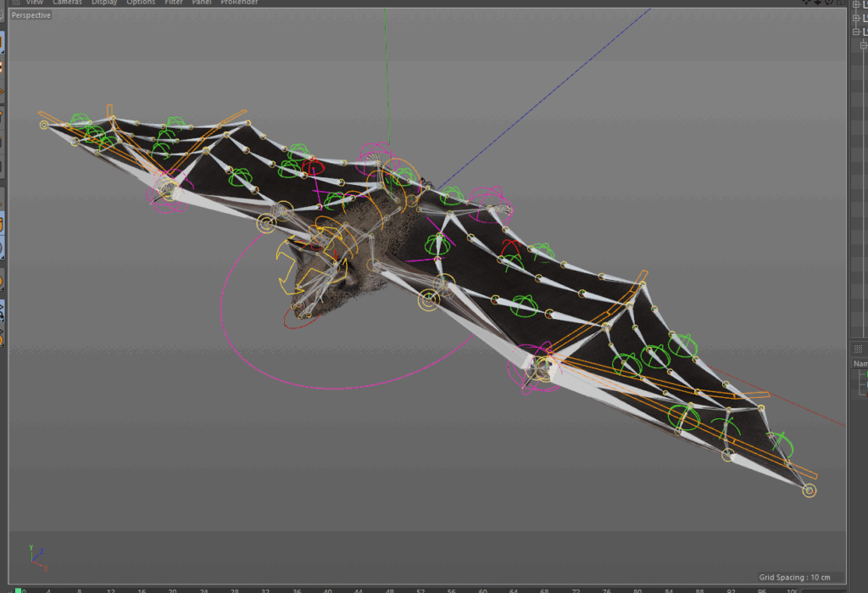868x593 pixels.
Task: Collapse the nested child tree node
Action: click(864, 46)
